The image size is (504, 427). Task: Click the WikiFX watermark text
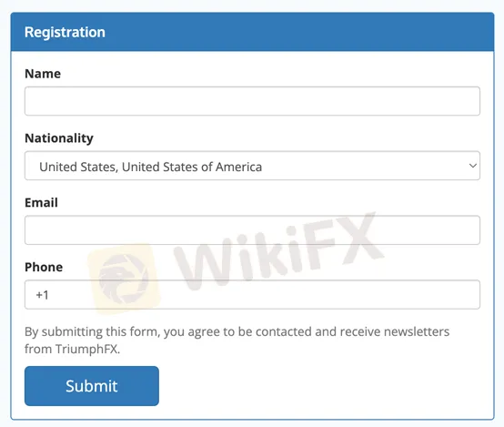(278, 251)
